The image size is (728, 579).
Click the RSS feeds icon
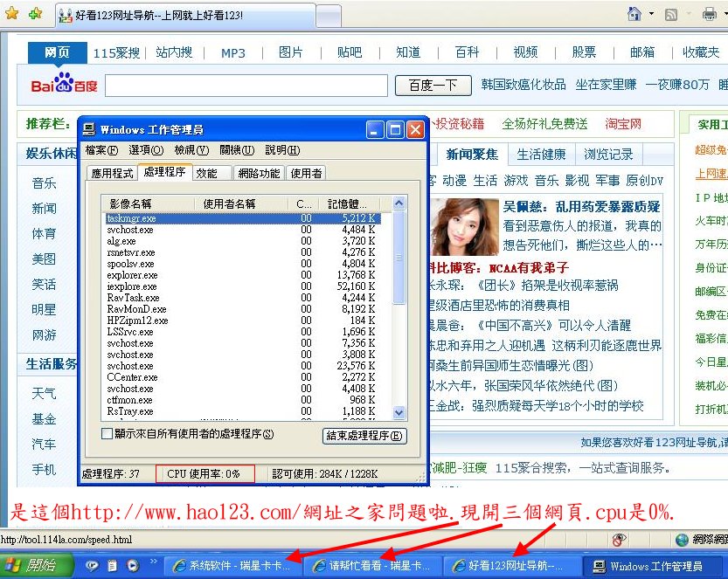pos(671,15)
